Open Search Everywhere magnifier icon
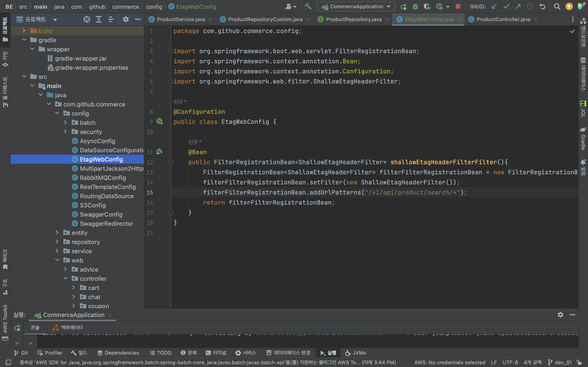Viewport: 588px width, 367px height. point(557,7)
